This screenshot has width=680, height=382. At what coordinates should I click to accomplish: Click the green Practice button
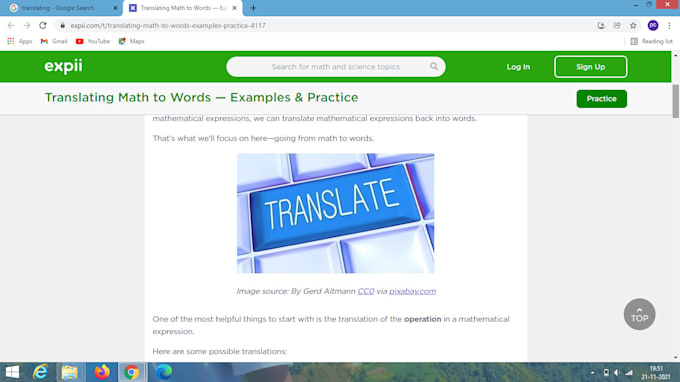click(x=602, y=99)
